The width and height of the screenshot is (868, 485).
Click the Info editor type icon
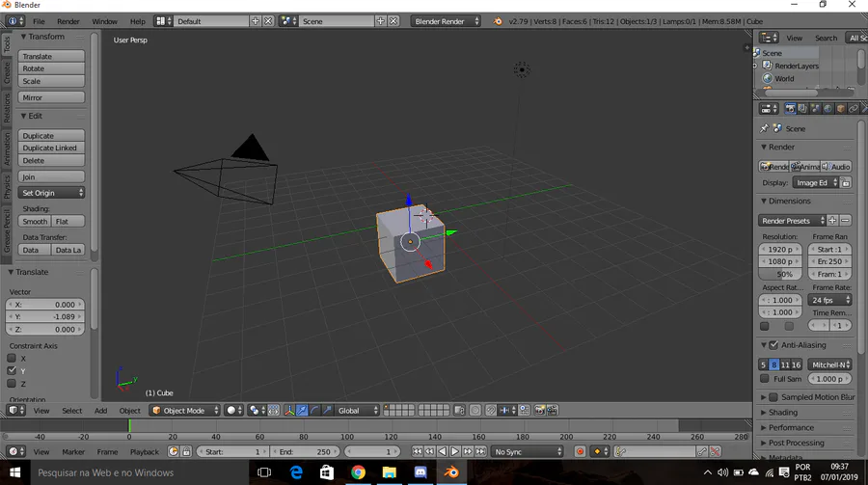[14, 21]
